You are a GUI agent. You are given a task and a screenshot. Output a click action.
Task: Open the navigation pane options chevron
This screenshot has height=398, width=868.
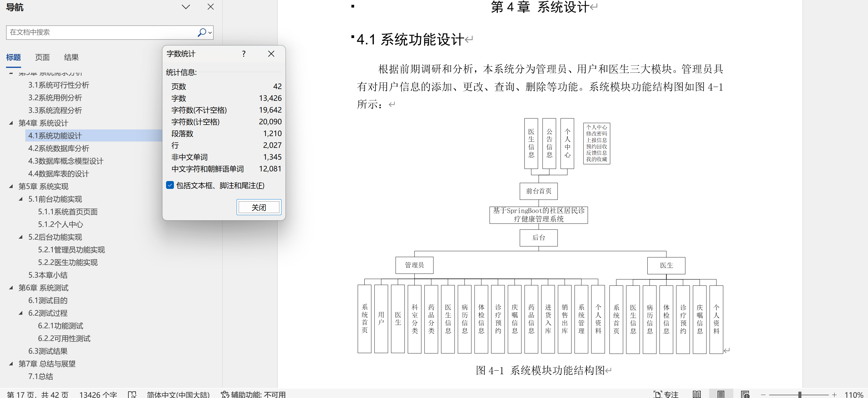pyautogui.click(x=186, y=7)
